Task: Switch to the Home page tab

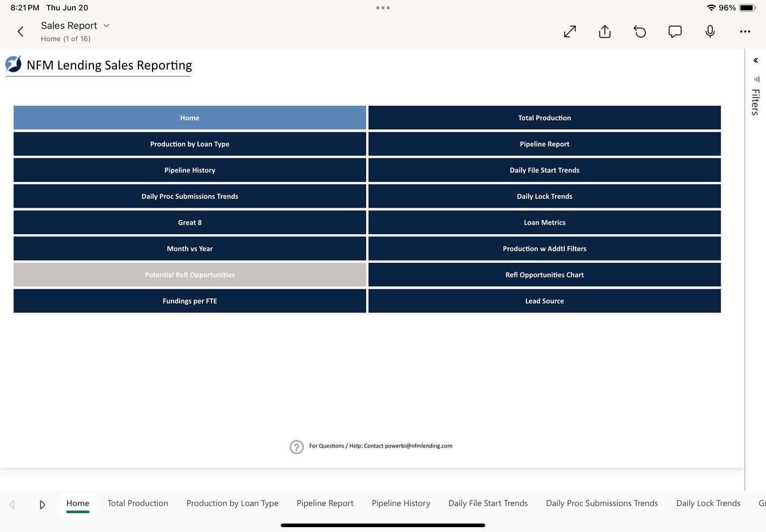Action: (x=78, y=504)
